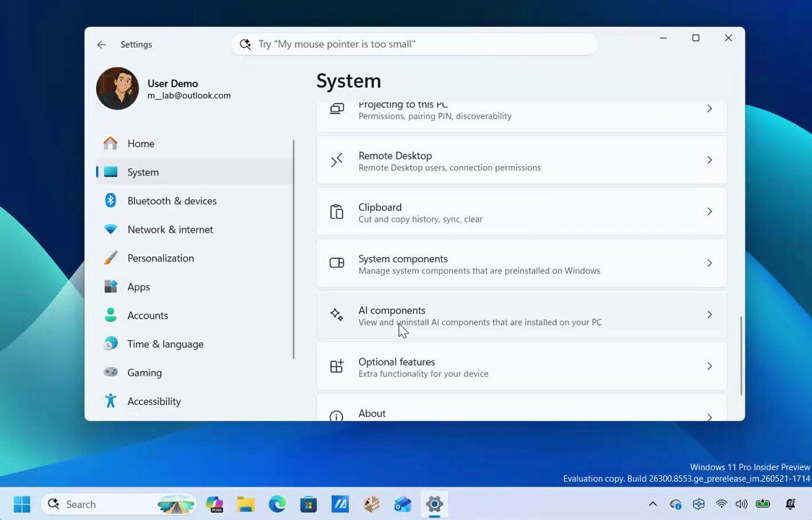The height and width of the screenshot is (520, 812).
Task: Click the System components icon
Action: [x=337, y=263]
